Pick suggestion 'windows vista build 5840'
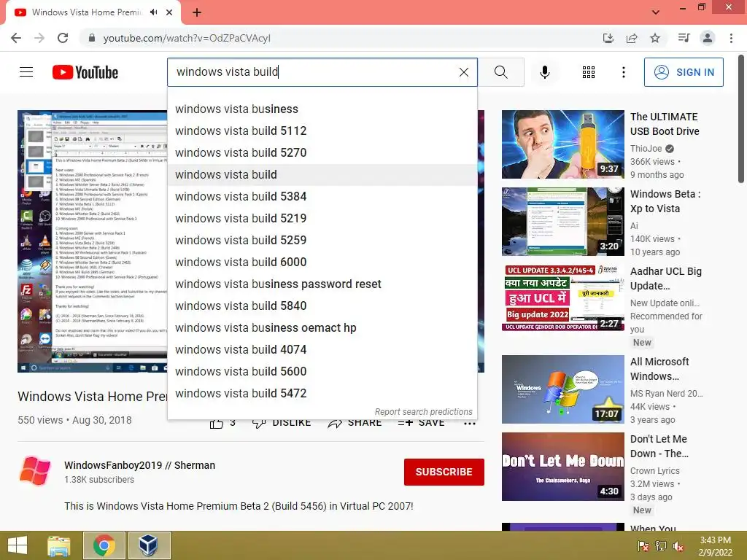This screenshot has height=560, width=747. click(322, 306)
